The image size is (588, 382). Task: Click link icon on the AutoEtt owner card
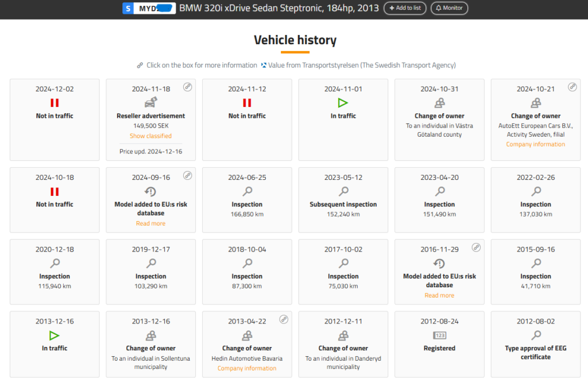pyautogui.click(x=572, y=87)
